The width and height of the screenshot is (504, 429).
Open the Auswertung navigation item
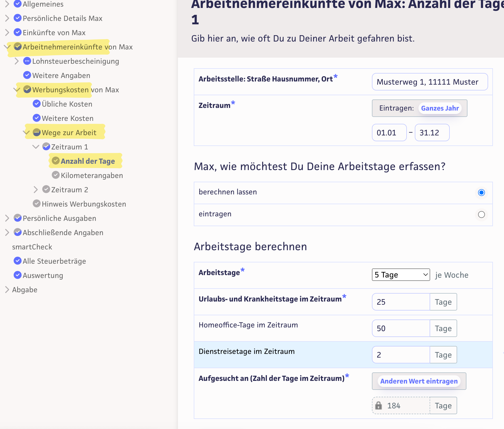pos(43,275)
